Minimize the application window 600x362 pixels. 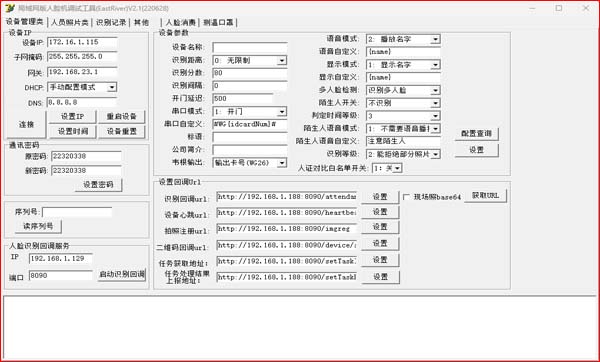[532, 8]
